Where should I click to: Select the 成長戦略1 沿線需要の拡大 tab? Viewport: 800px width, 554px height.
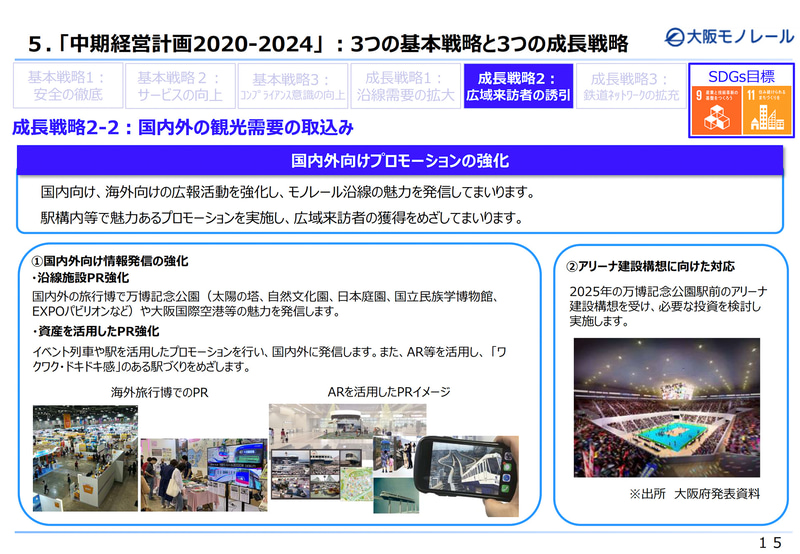(x=406, y=86)
